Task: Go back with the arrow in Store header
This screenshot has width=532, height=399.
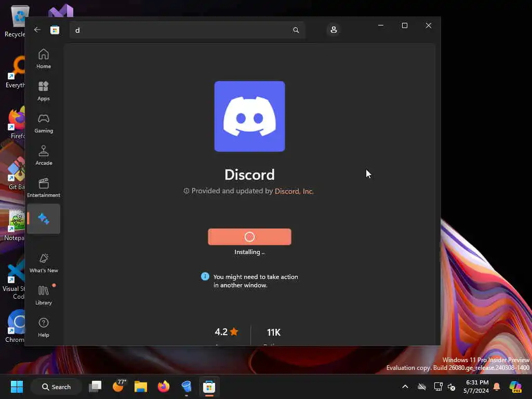Action: pyautogui.click(x=37, y=30)
